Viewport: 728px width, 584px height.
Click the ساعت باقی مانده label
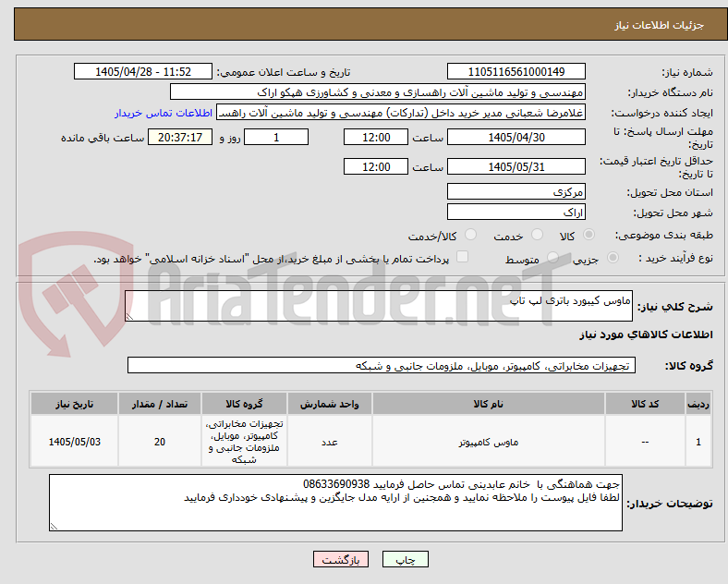click(x=103, y=138)
